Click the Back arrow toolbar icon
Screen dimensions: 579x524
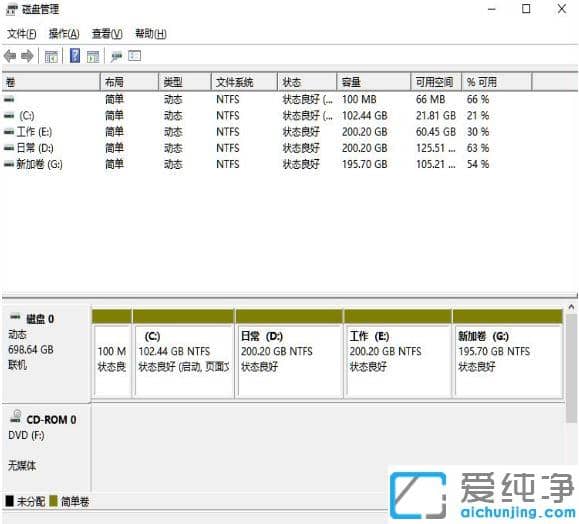tap(10, 56)
